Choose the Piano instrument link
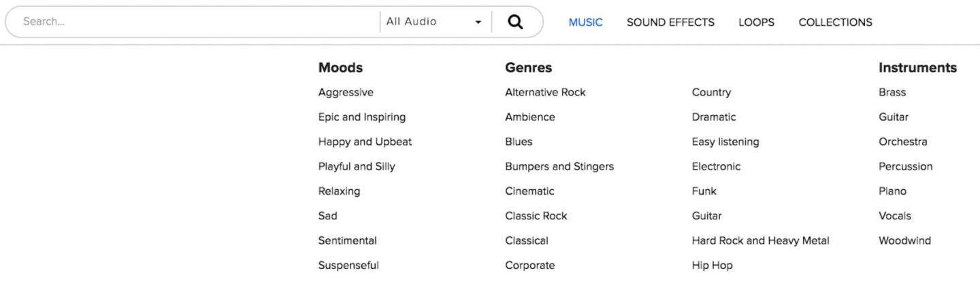980x286 pixels. 893,191
